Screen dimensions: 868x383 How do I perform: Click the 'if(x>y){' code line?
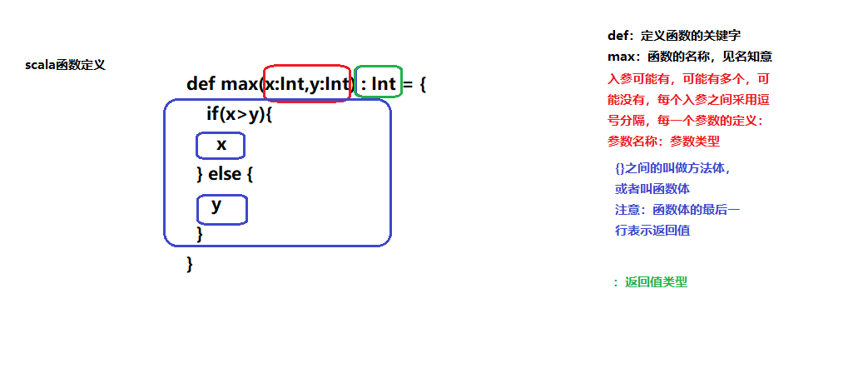click(x=239, y=115)
